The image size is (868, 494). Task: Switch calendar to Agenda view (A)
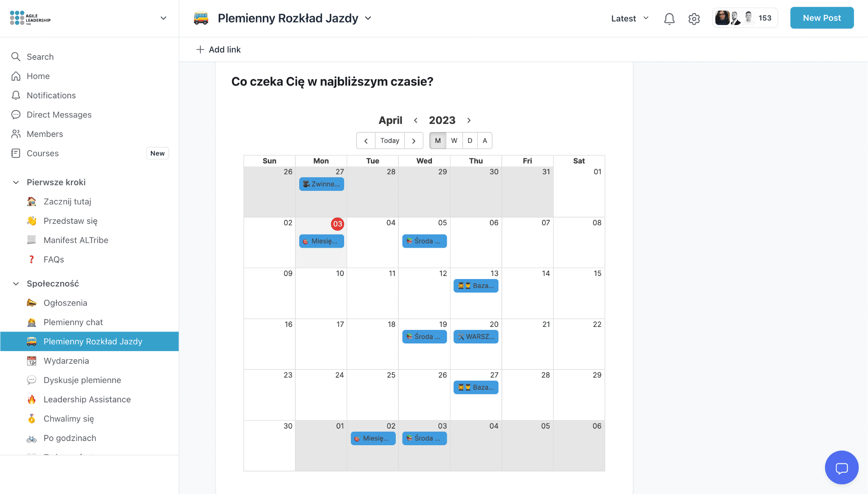coord(485,140)
